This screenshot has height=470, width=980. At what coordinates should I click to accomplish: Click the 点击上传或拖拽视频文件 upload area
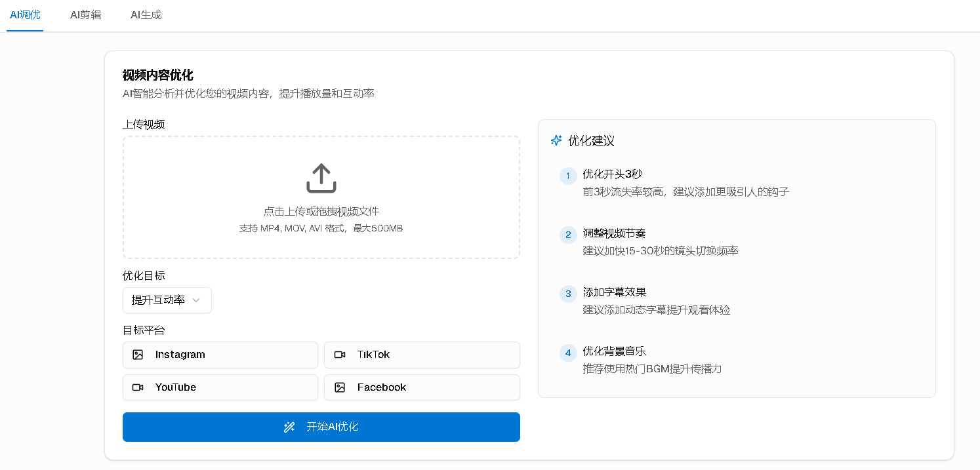pos(321,197)
